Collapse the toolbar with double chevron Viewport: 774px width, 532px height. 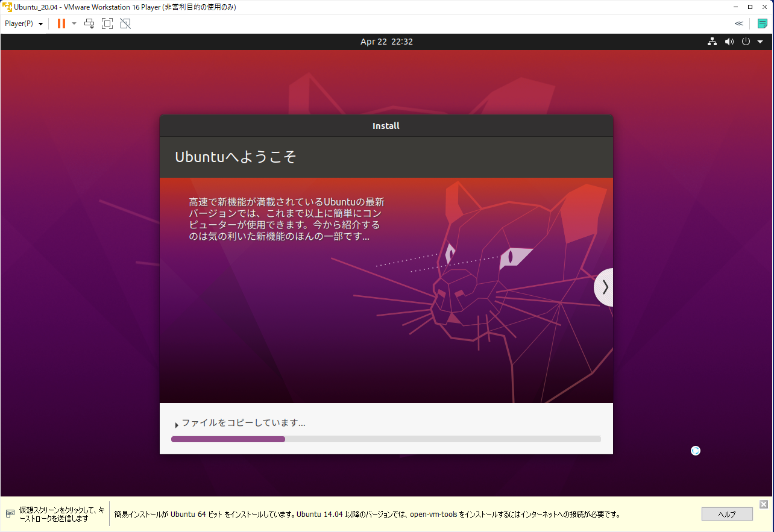[x=738, y=23]
